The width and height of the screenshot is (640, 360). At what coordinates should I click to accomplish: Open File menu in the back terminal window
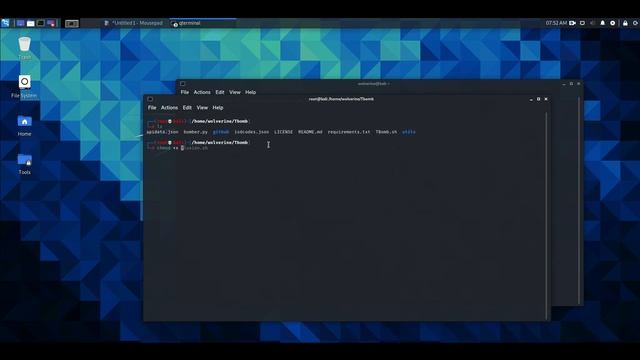click(x=185, y=92)
